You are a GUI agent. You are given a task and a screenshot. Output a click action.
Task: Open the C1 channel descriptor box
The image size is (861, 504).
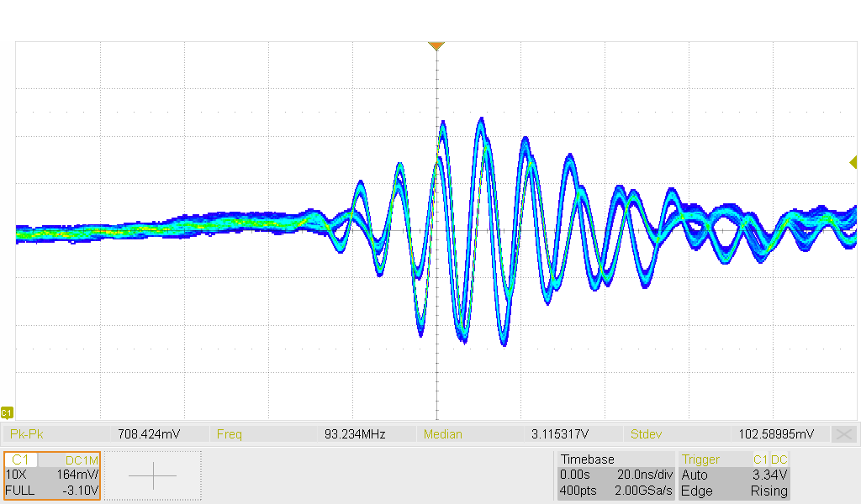(52, 475)
